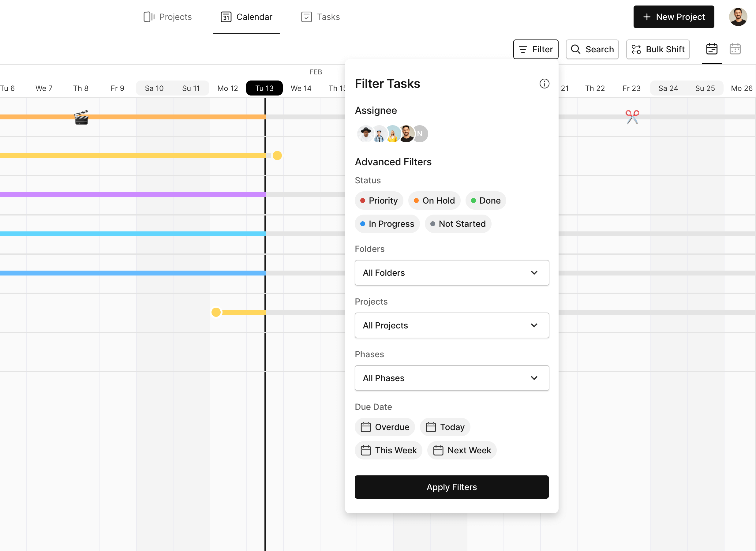Expand the All Phases dropdown

(x=451, y=378)
